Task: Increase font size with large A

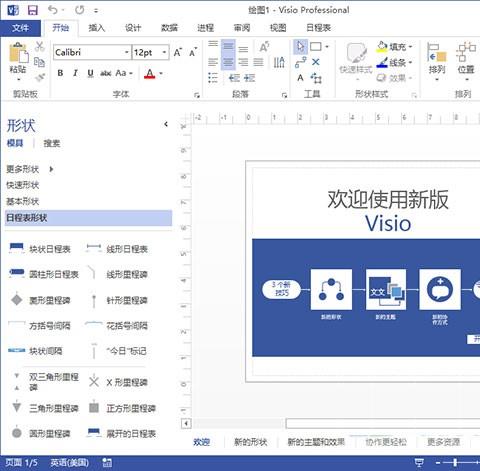Action: point(178,52)
